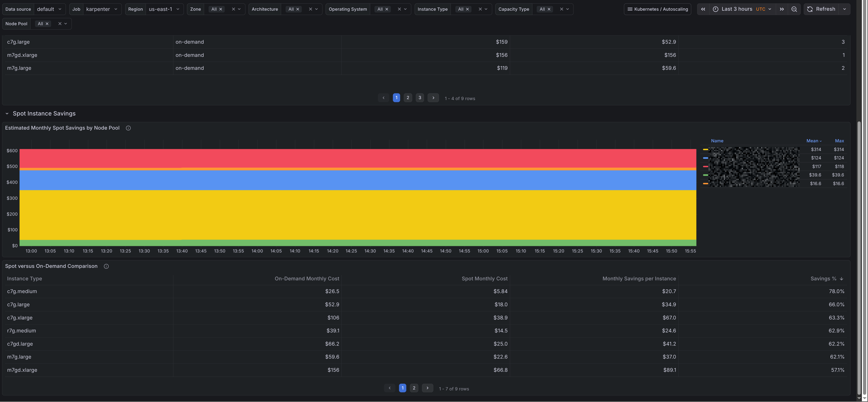Click info icon beside Spot versus On-Demand Comparison

106,266
